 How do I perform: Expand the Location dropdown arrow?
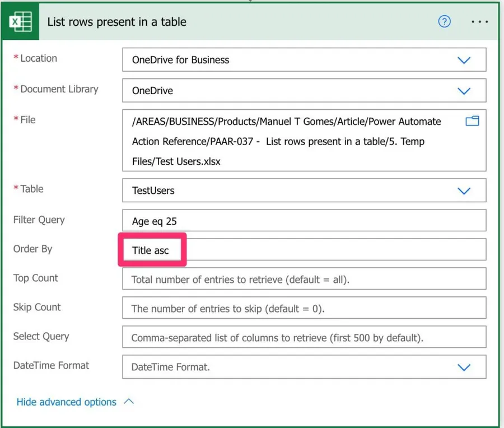[x=464, y=60]
